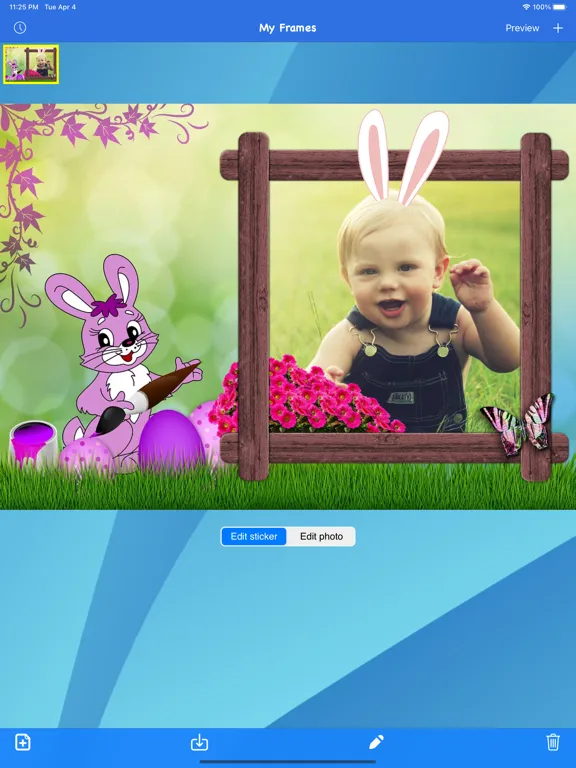Tap the pencil edit icon
This screenshot has width=576, height=768.
pyautogui.click(x=376, y=742)
